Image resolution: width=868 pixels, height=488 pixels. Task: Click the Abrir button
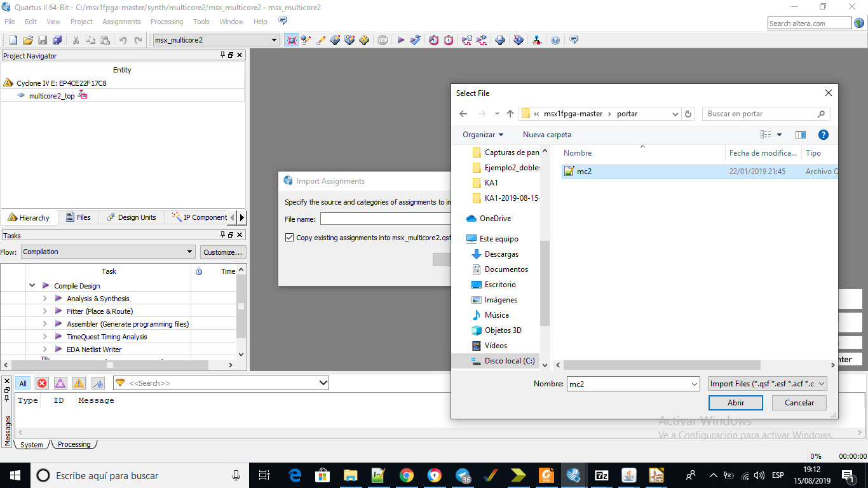[735, 402]
